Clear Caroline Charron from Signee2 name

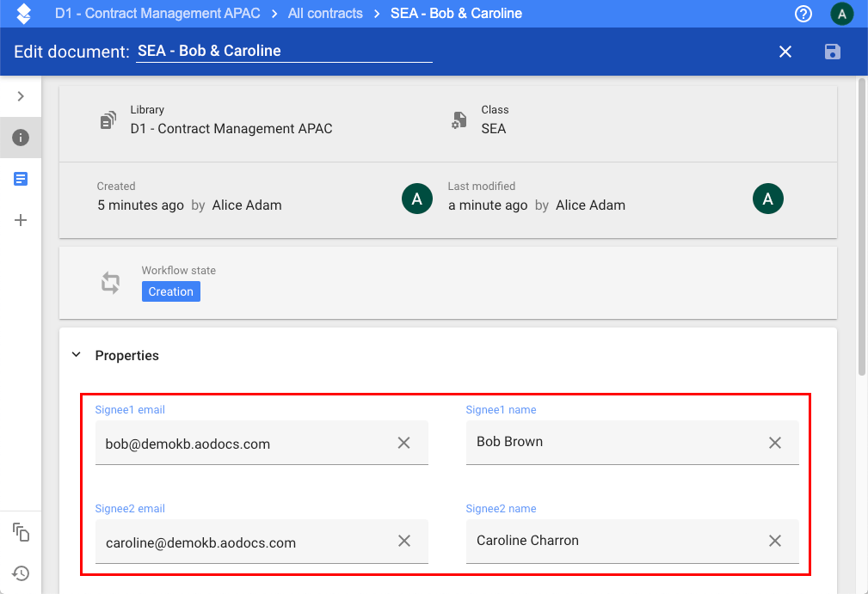point(775,541)
